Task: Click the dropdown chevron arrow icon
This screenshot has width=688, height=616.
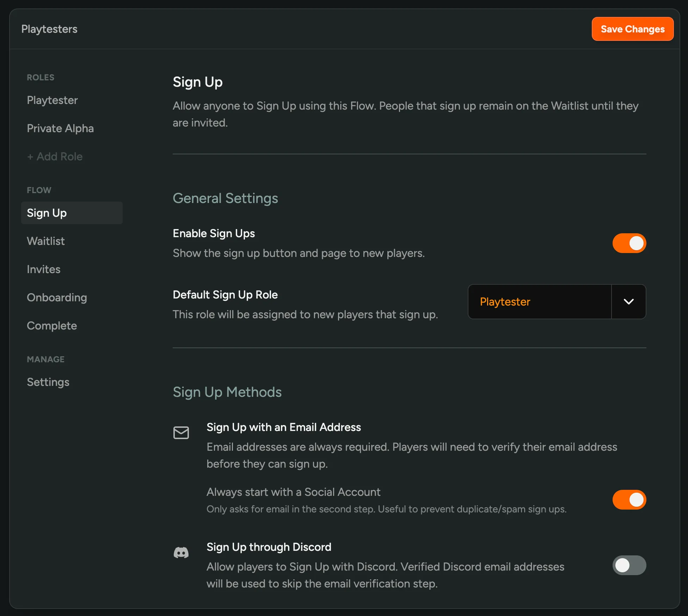Action: click(x=628, y=302)
